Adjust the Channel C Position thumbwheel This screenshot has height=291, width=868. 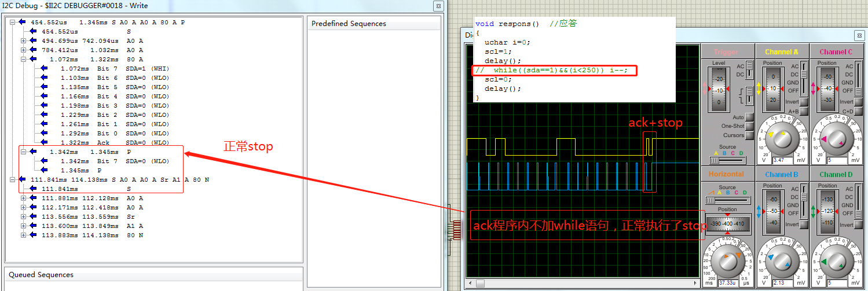click(x=829, y=90)
